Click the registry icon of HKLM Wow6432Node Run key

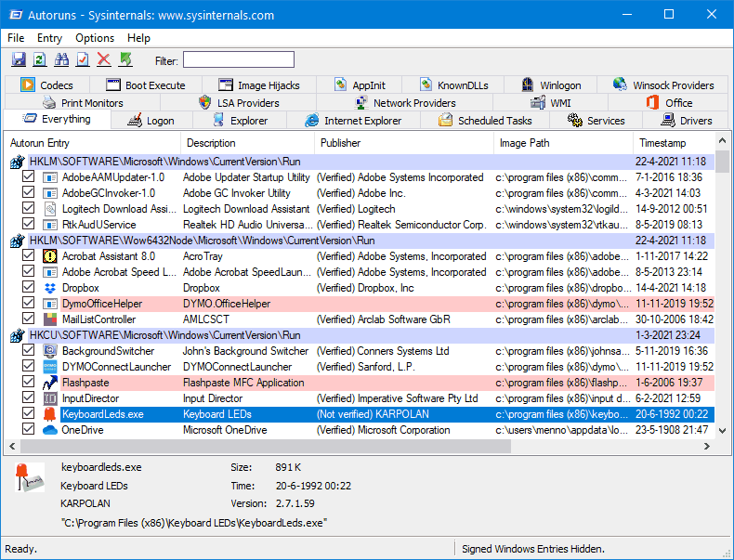coord(18,241)
